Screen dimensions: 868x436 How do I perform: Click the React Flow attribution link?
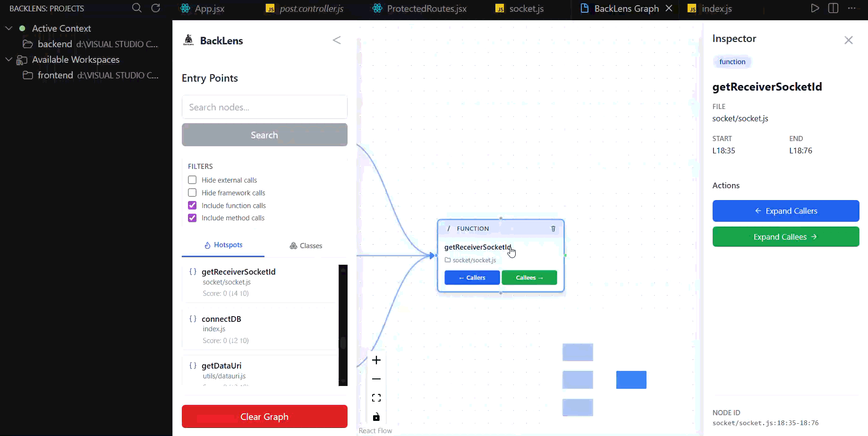[x=375, y=430]
